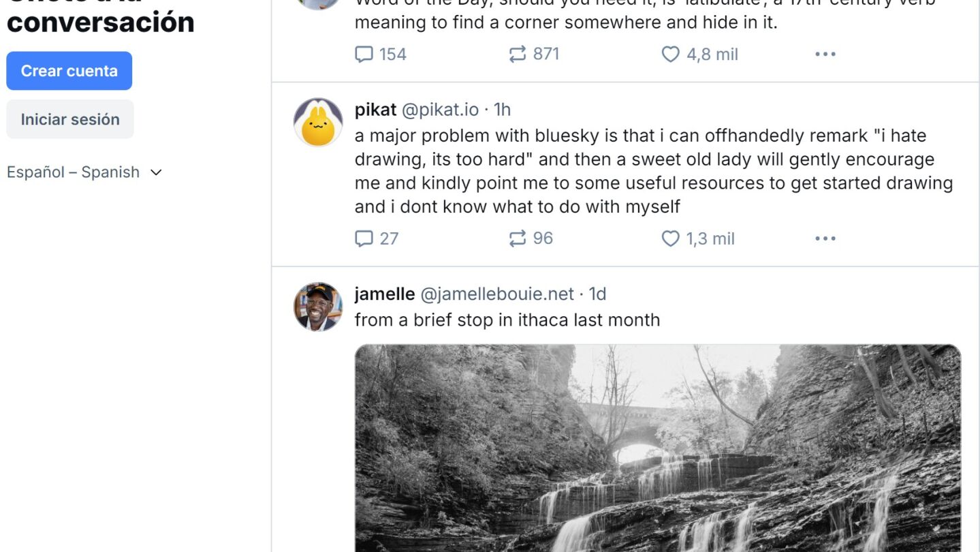Click the Crear cuenta button
The width and height of the screenshot is (980, 552).
(x=69, y=71)
